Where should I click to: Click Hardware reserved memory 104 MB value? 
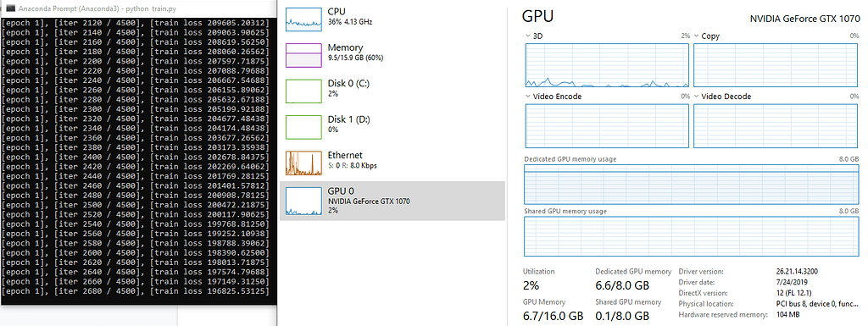[789, 314]
